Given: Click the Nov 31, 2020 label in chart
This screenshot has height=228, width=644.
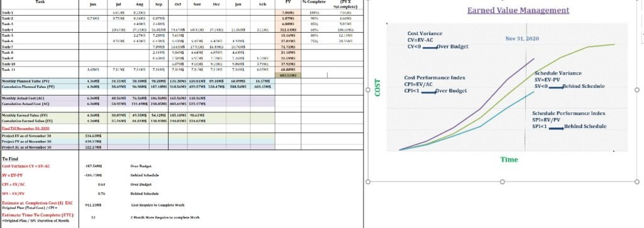Looking at the screenshot, I should point(521,38).
